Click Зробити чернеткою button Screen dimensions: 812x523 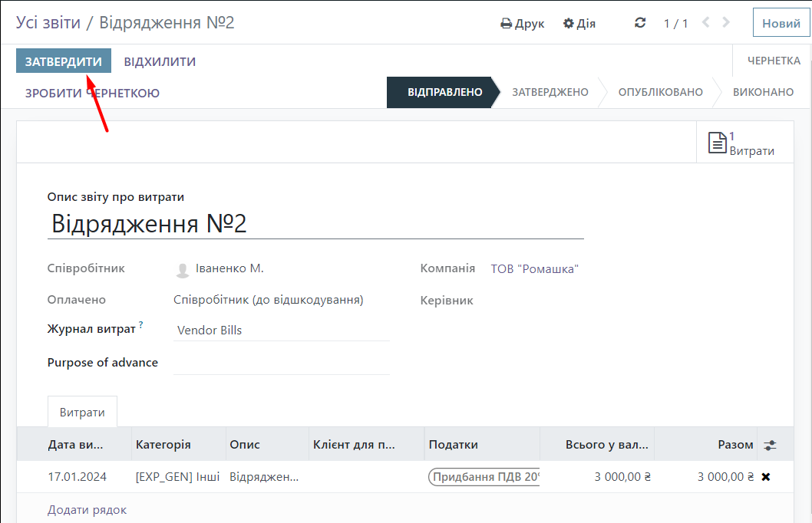click(92, 93)
